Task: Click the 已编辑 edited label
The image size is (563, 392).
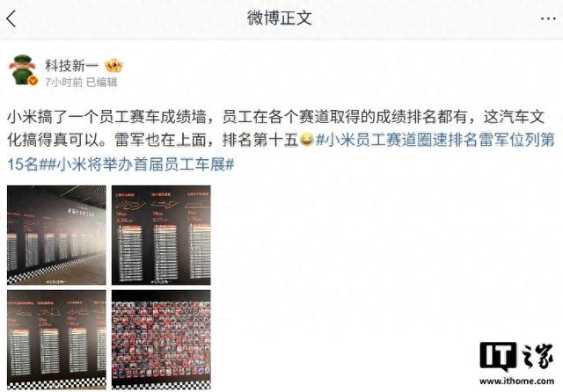Action: click(x=102, y=82)
